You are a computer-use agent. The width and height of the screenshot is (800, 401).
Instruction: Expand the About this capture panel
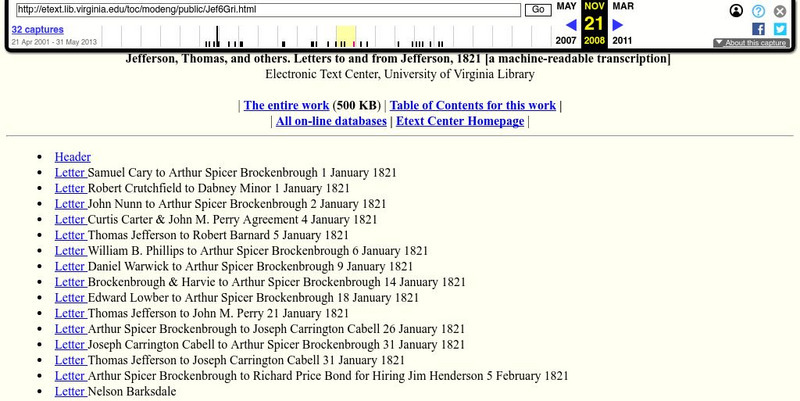(x=751, y=43)
